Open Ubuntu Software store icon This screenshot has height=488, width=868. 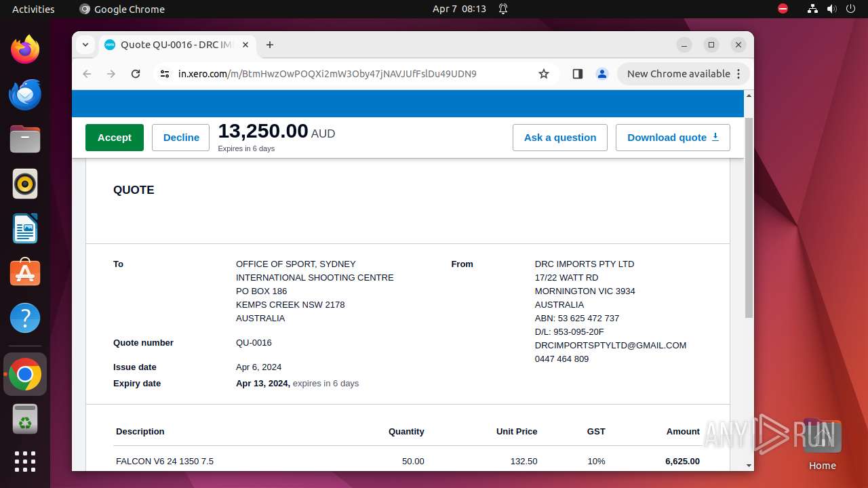click(25, 273)
